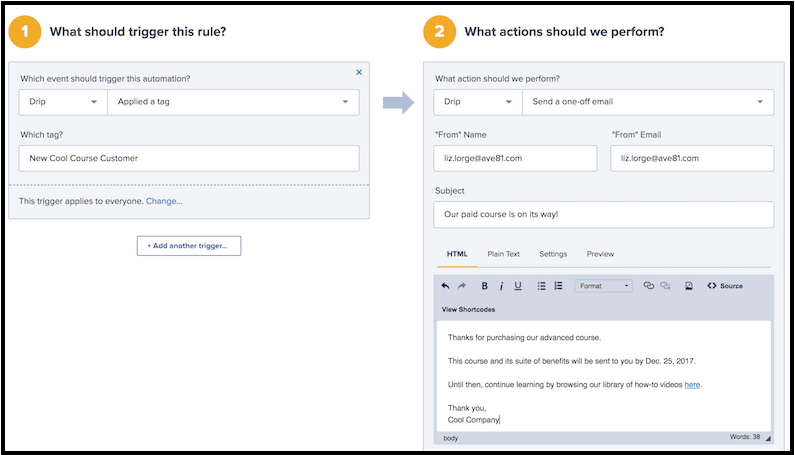Switch editor to Source view
The image size is (795, 455).
(x=725, y=286)
